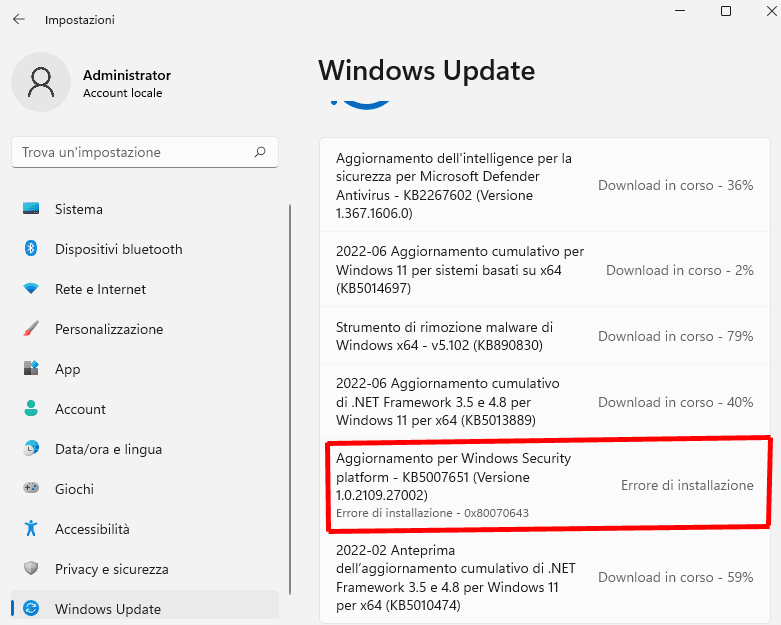Click the Giochi controller icon

click(31, 489)
